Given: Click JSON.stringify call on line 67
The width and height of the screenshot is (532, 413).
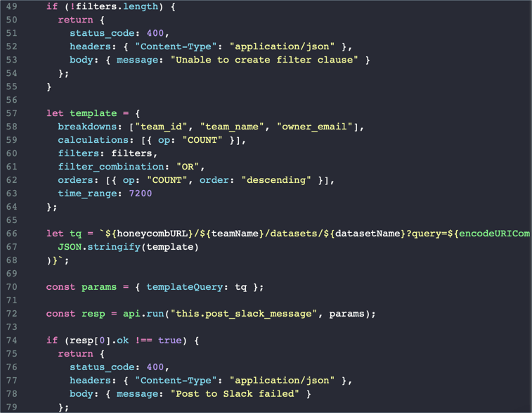Looking at the screenshot, I should [x=128, y=247].
